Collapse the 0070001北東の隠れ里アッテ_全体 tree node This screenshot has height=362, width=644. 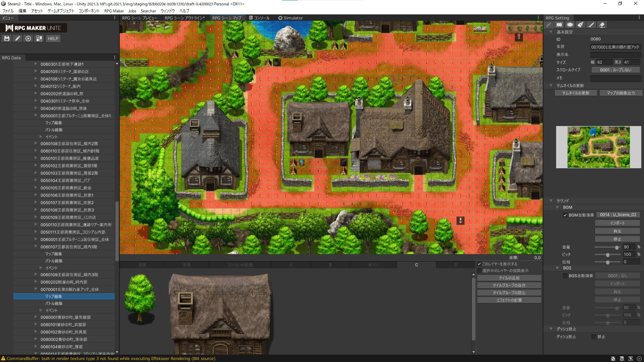[x=36, y=289]
